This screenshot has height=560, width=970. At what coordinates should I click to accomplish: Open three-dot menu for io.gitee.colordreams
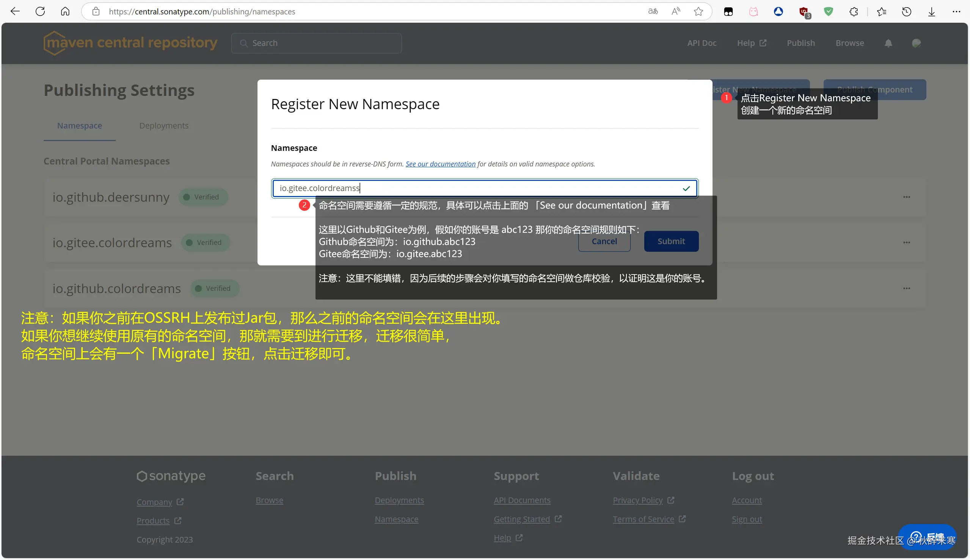click(907, 243)
